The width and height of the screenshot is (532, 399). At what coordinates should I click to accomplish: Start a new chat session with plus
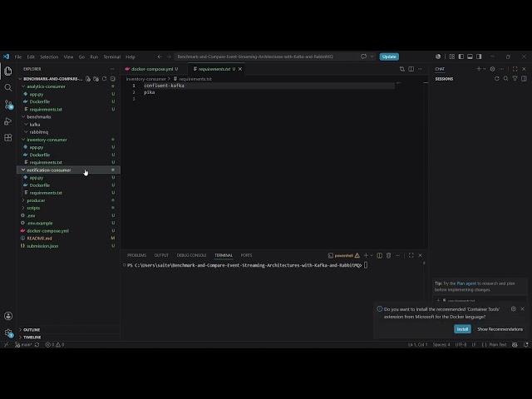[479, 69]
